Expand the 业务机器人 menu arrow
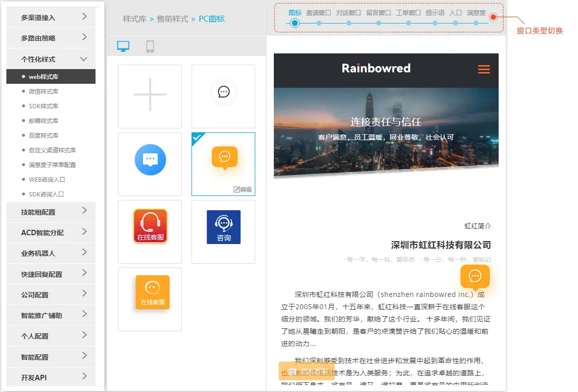 pos(84,252)
